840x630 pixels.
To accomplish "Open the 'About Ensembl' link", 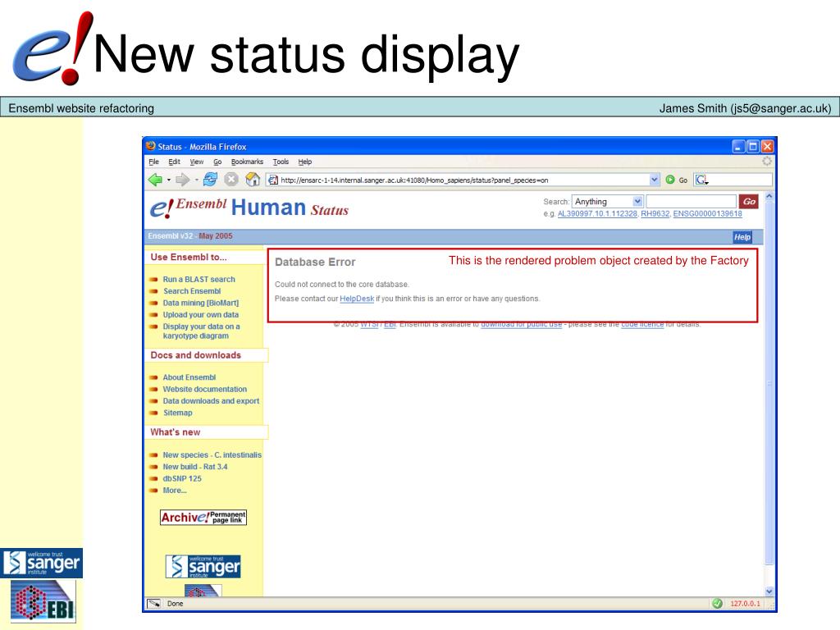I will point(189,377).
